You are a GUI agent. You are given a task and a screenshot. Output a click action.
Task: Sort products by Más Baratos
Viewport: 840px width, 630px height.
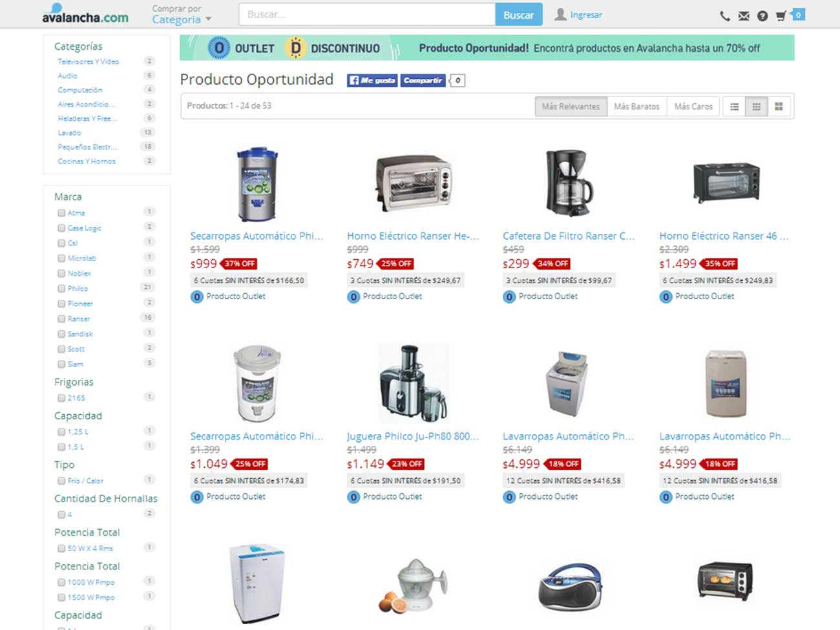tap(636, 107)
